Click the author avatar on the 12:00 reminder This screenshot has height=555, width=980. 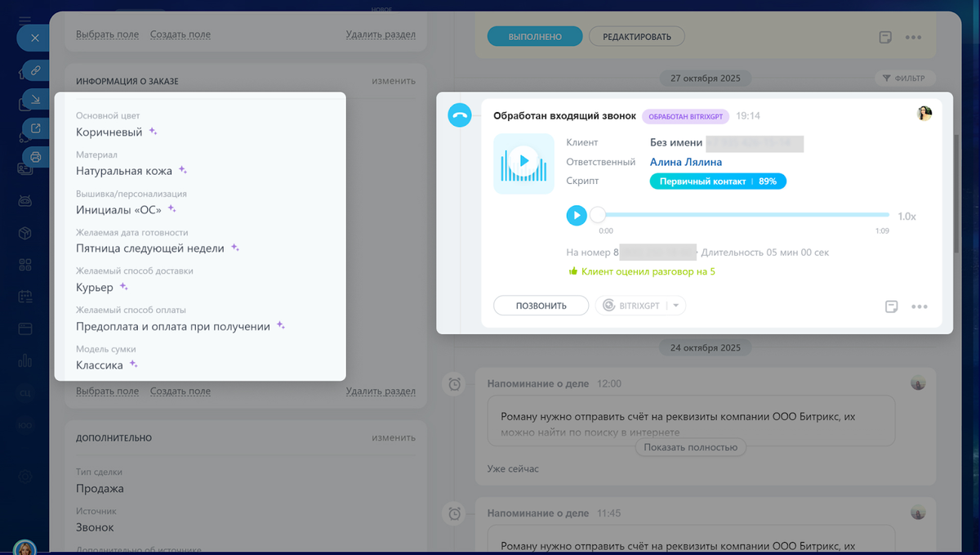919,383
